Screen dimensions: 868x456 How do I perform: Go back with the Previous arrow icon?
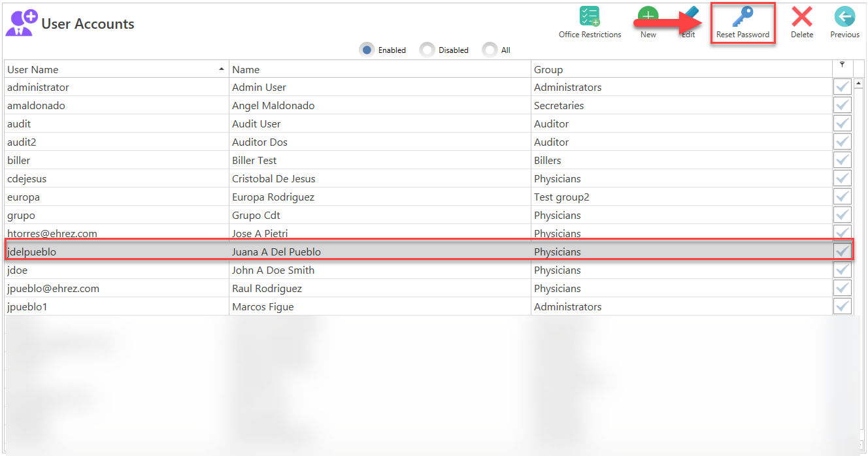844,16
